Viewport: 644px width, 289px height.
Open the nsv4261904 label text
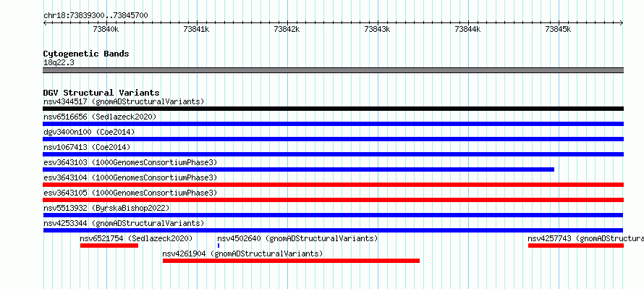242,254
